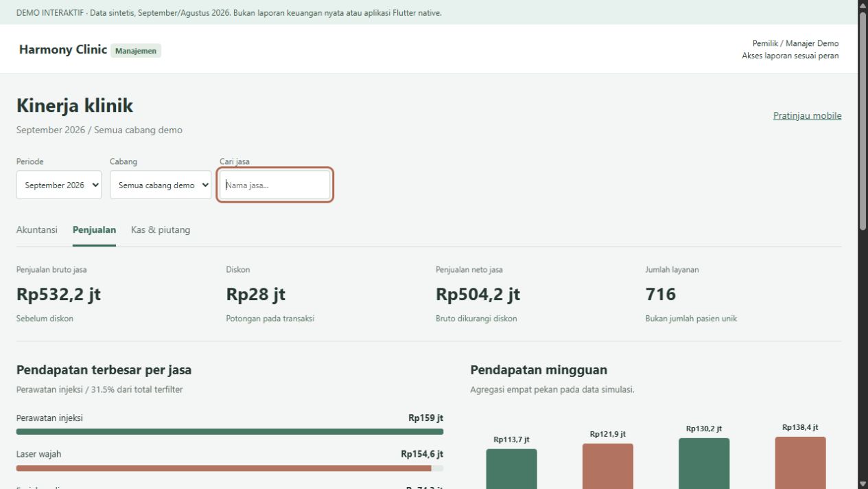Image resolution: width=868 pixels, height=489 pixels.
Task: Click the Rp159 jt amount
Action: [425, 418]
